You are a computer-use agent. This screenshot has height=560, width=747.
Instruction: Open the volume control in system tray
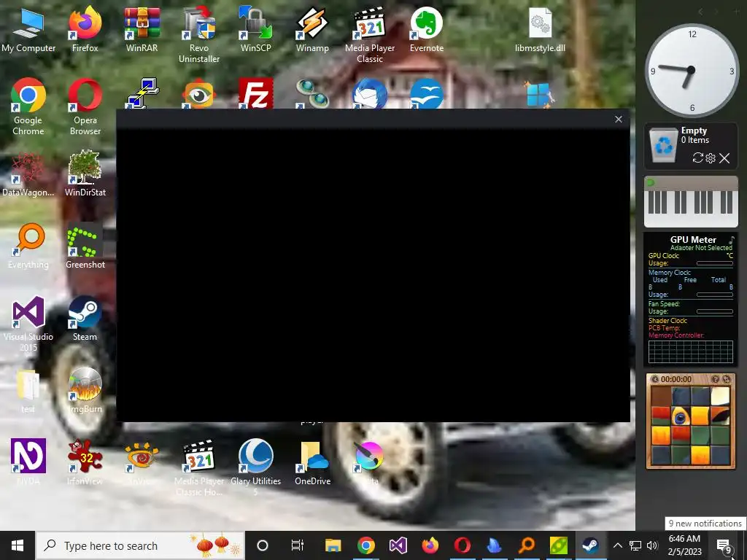[x=652, y=545]
